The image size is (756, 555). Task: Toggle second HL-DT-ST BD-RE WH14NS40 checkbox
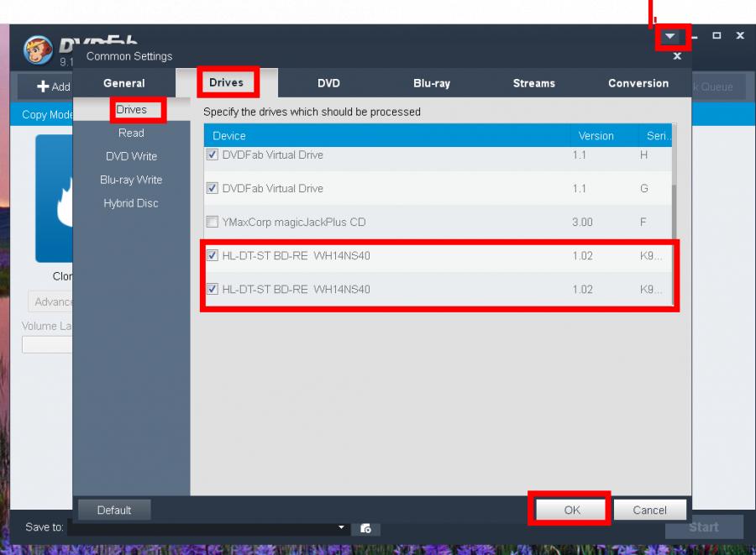pos(213,289)
